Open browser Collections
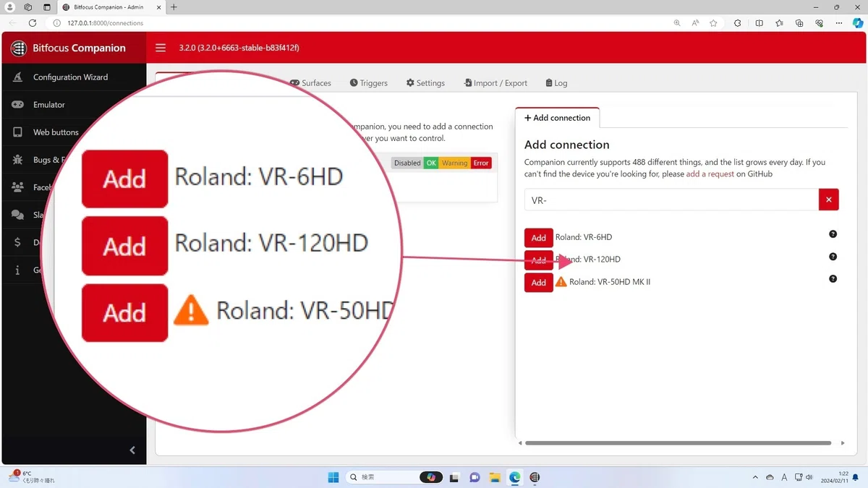Screen dimensions: 868x488 pos(799,23)
